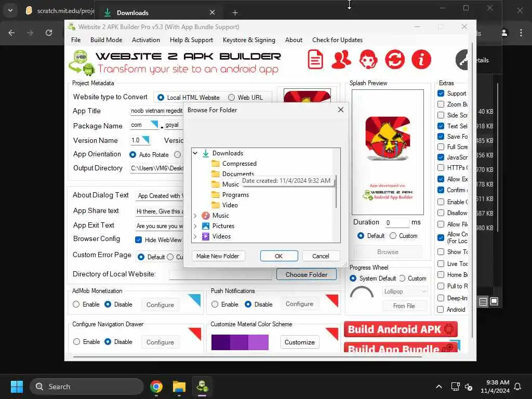Enable Push Notifications radio

click(215, 304)
